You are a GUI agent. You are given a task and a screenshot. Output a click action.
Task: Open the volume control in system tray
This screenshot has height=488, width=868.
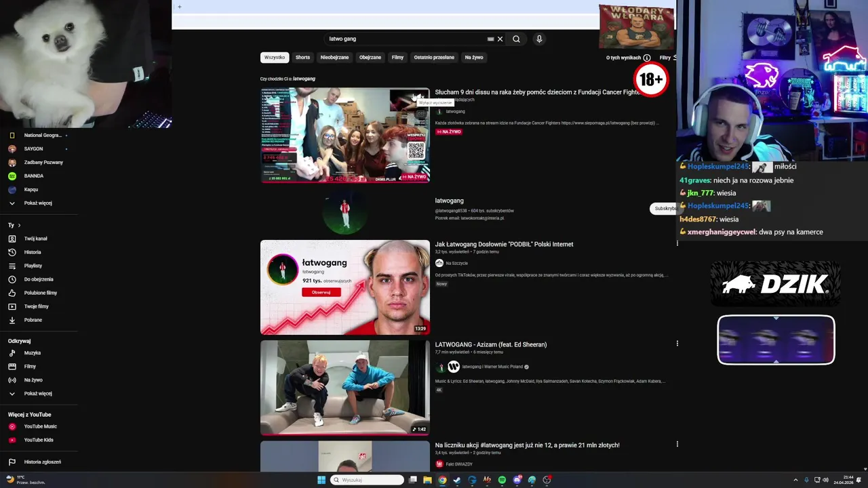click(x=825, y=480)
